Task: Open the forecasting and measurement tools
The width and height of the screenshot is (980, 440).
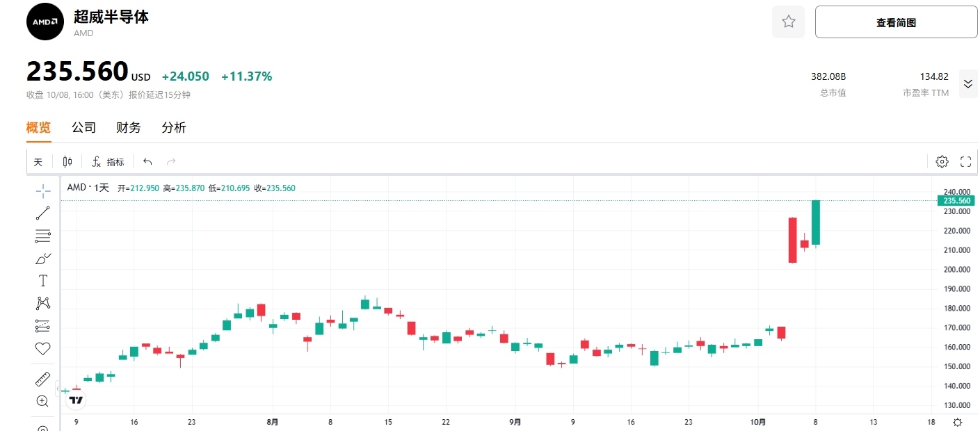Action: coord(43,326)
